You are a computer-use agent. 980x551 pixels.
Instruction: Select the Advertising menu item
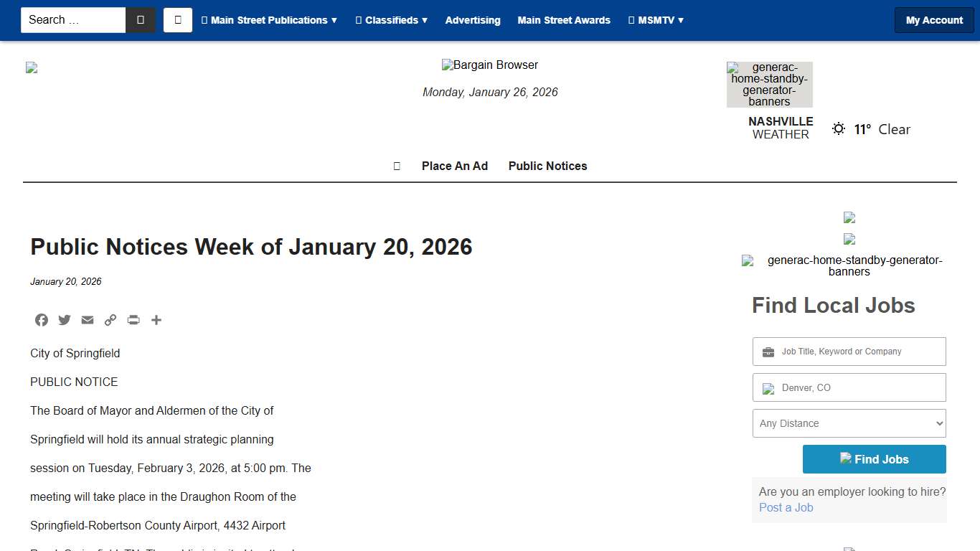[473, 20]
